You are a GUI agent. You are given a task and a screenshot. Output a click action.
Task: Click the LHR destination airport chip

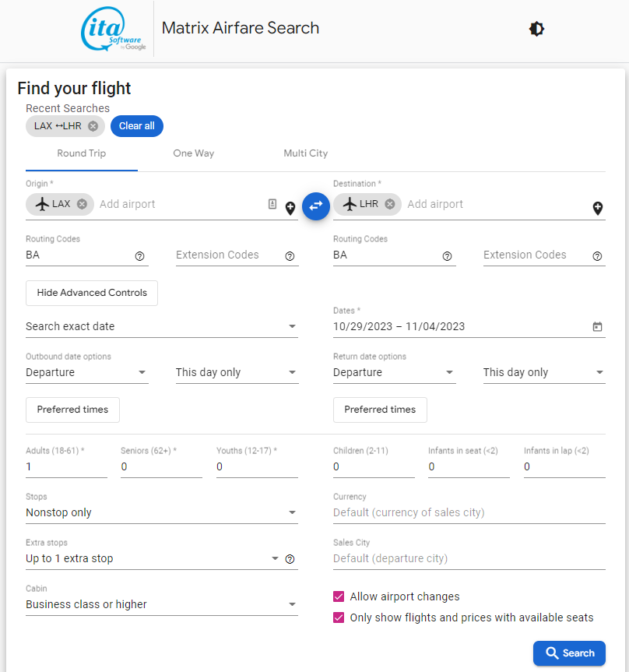tap(367, 204)
